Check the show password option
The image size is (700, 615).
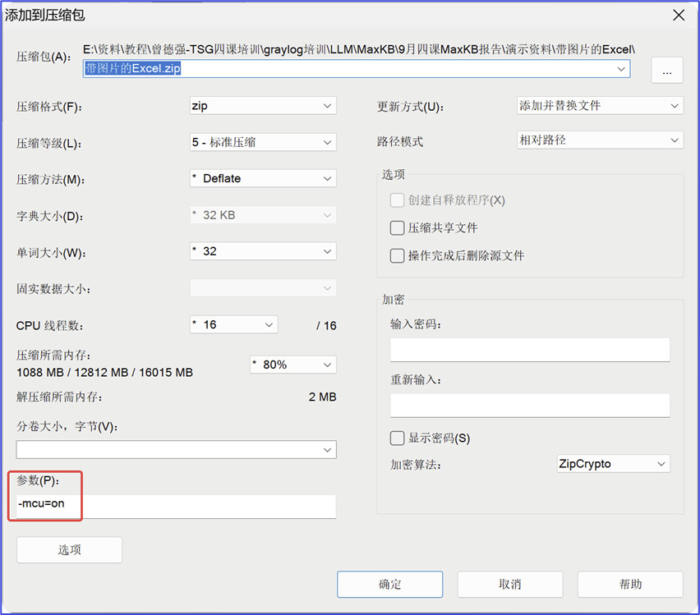(x=398, y=438)
